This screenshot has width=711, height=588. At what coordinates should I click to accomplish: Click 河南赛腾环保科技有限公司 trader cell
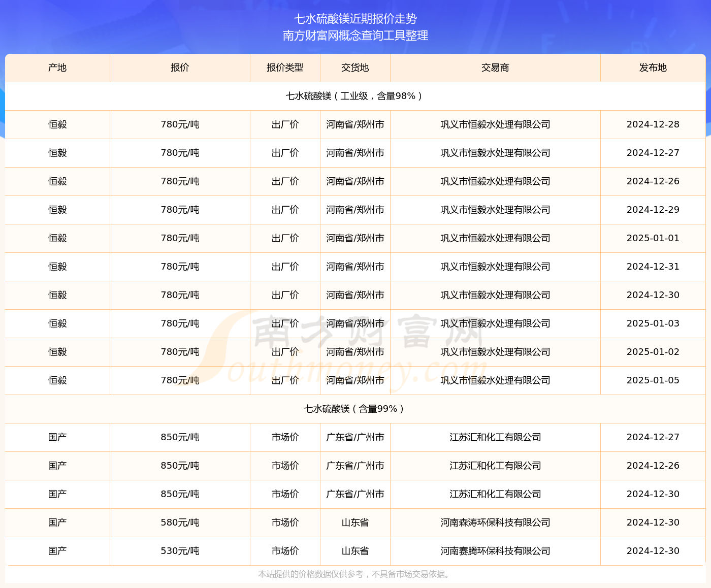click(495, 551)
